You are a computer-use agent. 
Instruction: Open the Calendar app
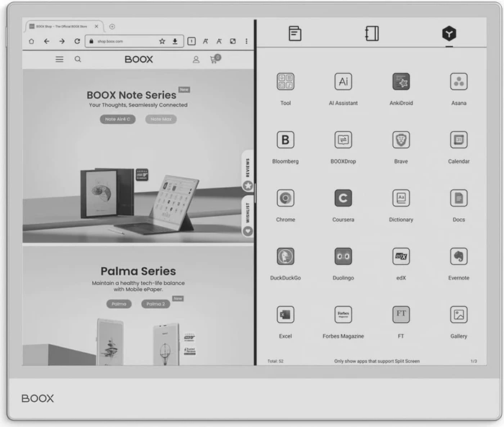(459, 140)
